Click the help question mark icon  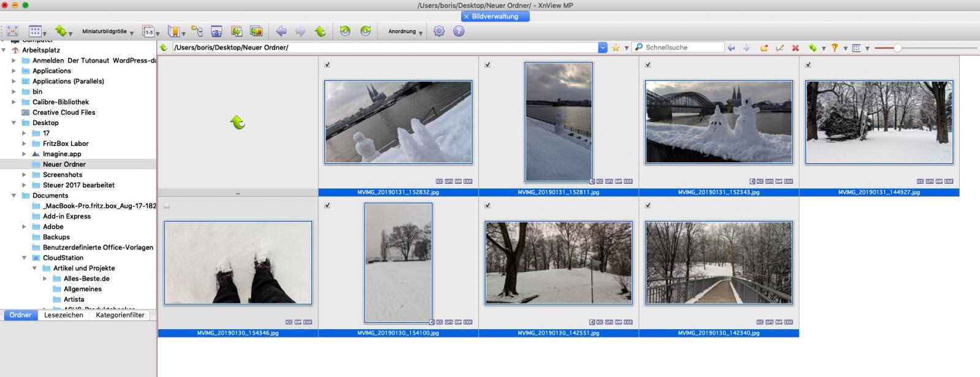click(x=458, y=31)
